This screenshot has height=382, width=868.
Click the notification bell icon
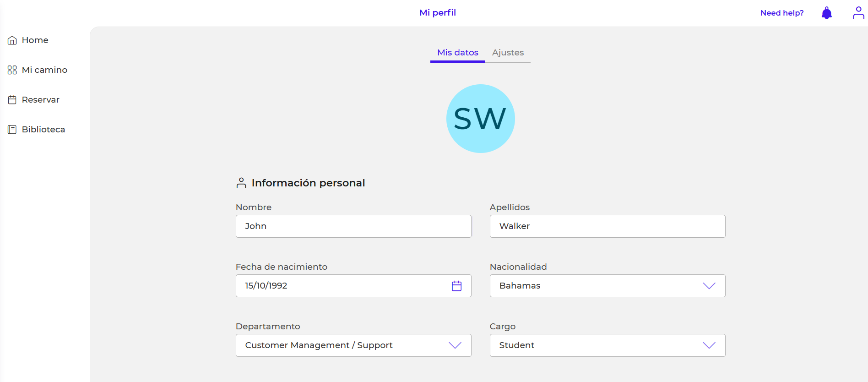[x=826, y=13]
